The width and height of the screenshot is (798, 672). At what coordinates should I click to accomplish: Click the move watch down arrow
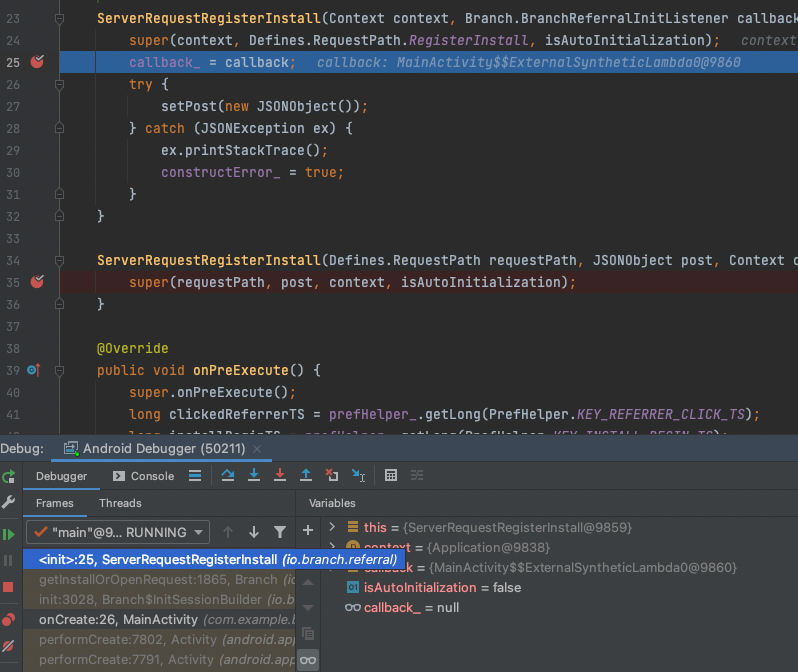coord(308,607)
